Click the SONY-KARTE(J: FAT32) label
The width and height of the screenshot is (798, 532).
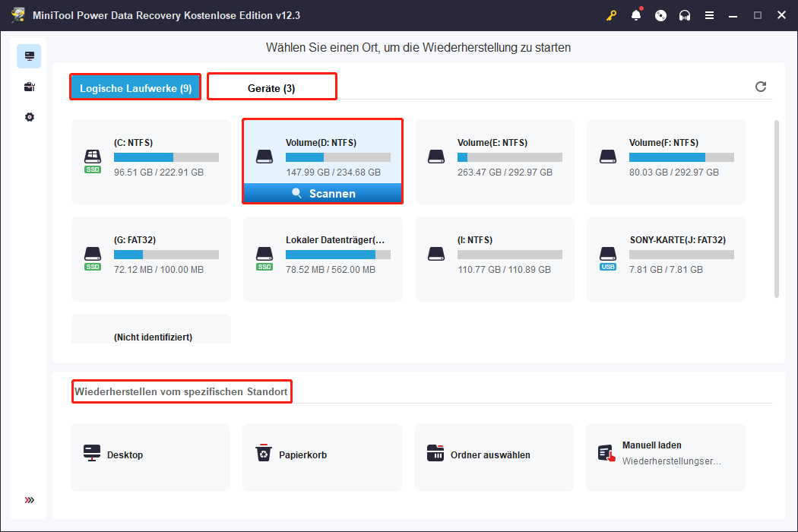tap(677, 240)
